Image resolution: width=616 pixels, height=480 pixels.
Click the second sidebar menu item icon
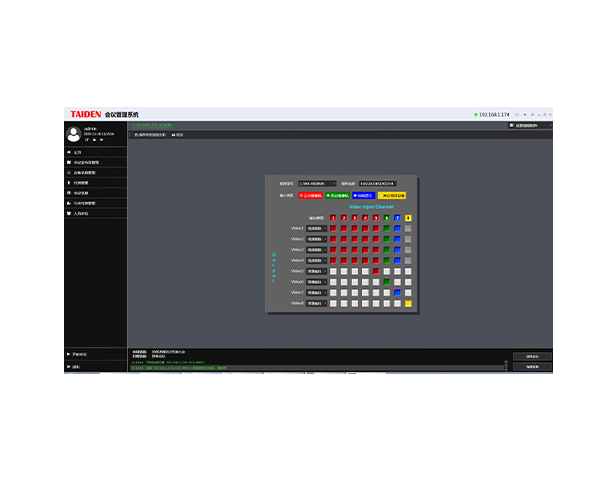click(68, 161)
